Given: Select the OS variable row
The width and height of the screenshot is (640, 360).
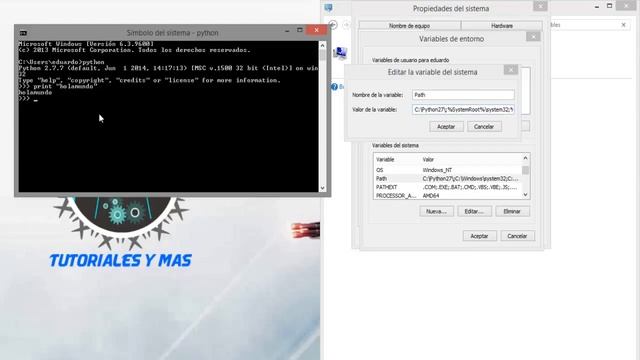Looking at the screenshot, I should (x=447, y=170).
